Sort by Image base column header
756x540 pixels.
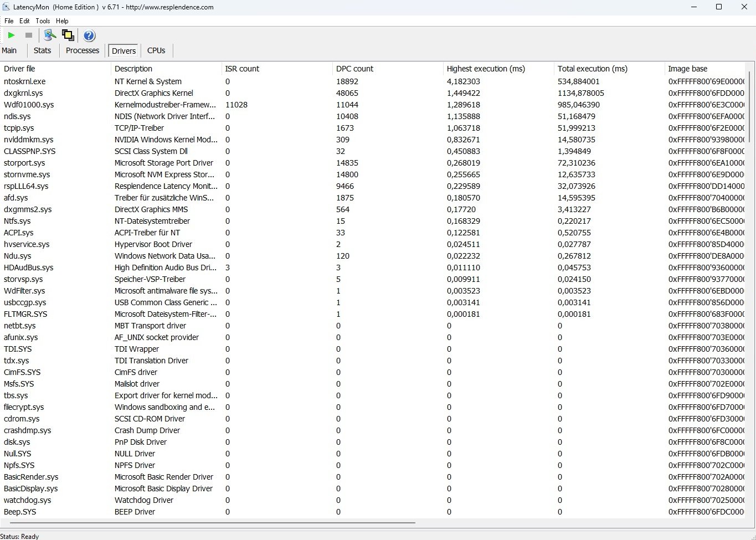tap(704, 69)
